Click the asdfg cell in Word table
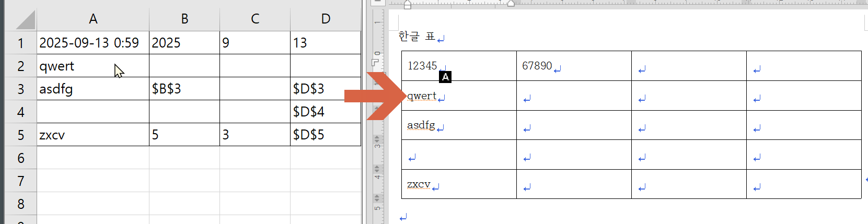 click(459, 125)
